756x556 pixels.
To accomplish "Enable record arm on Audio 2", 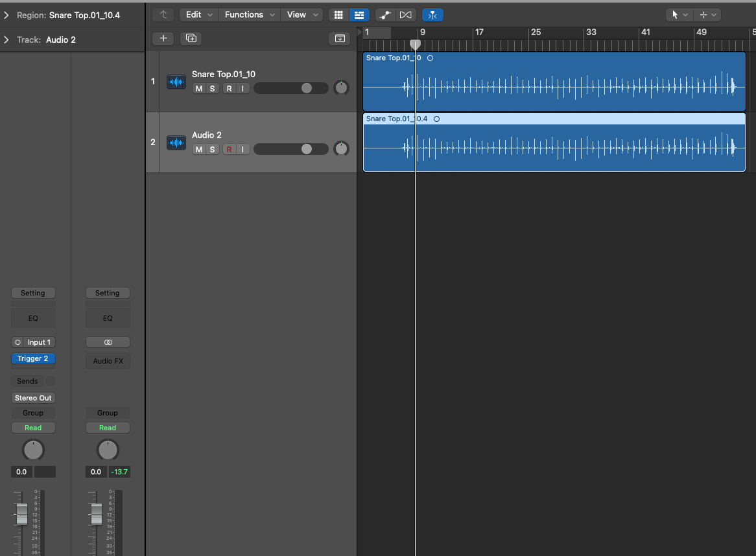I will click(x=228, y=149).
